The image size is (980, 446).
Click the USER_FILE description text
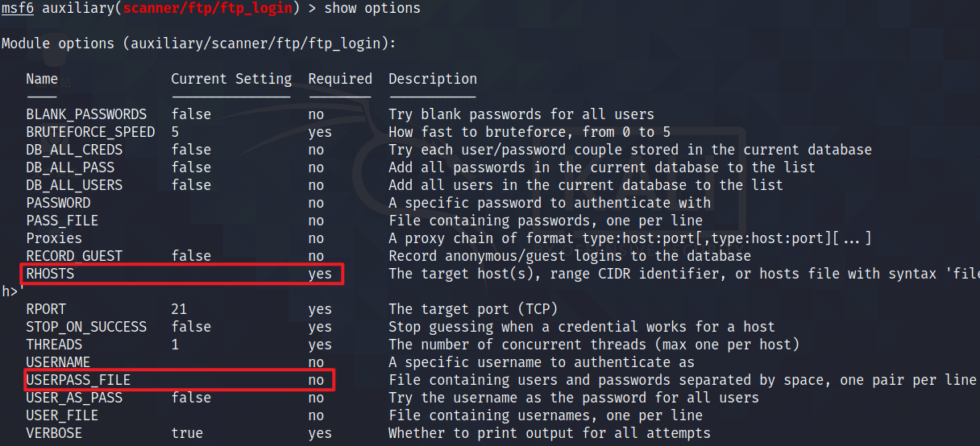(546, 415)
